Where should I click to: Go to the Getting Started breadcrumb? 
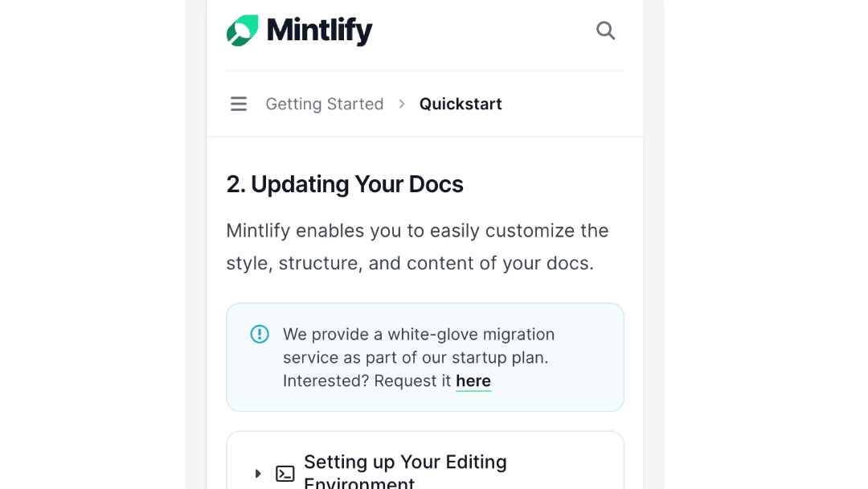pyautogui.click(x=325, y=104)
